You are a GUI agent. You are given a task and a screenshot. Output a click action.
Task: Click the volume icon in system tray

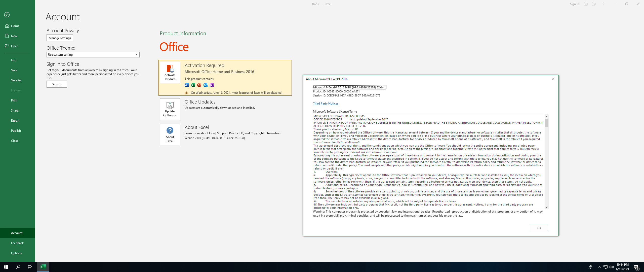tap(612, 267)
